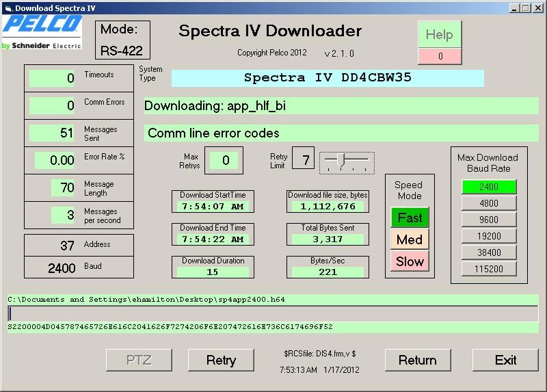Image resolution: width=547 pixels, height=392 pixels.
Task: Minimize the Download Spectra IV window
Action: [x=514, y=8]
